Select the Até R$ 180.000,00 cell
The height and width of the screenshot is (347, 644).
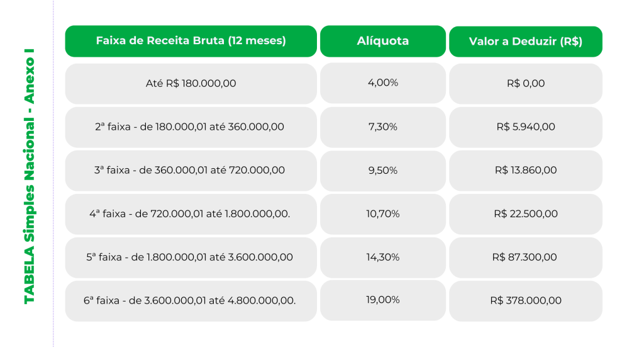click(191, 84)
